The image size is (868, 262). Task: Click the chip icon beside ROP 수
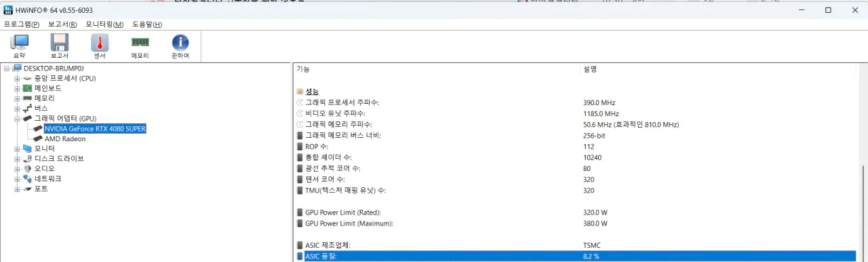coord(300,146)
